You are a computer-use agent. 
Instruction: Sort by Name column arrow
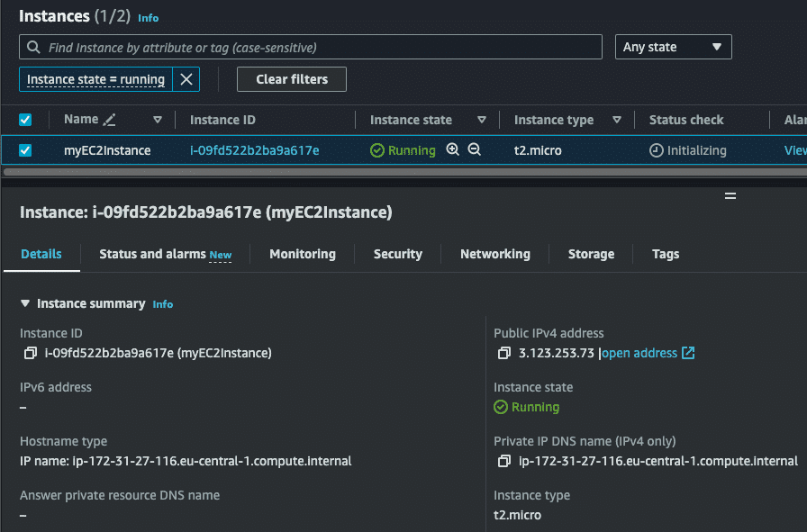tap(158, 120)
